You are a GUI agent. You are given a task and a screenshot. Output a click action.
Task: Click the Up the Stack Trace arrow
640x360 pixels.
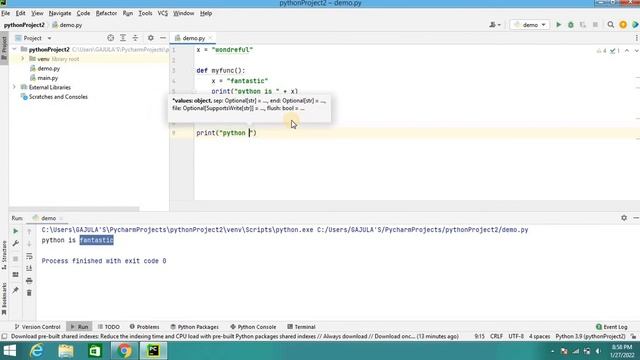click(x=29, y=231)
